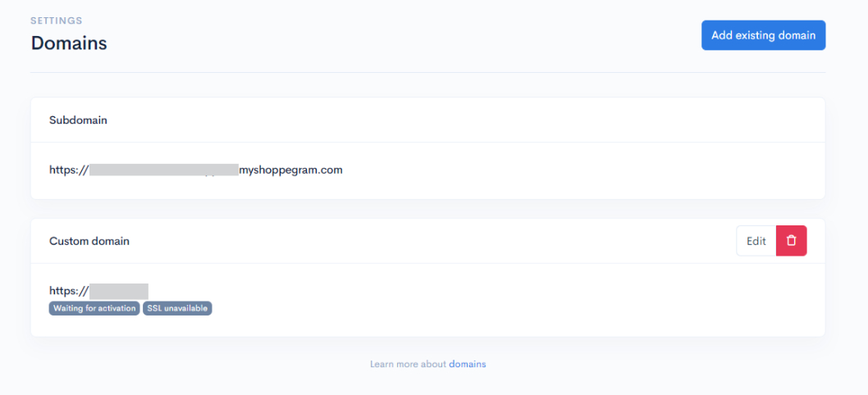Viewport: 868px width, 395px height.
Task: Click https:// prefix of the custom domain
Action: (69, 291)
